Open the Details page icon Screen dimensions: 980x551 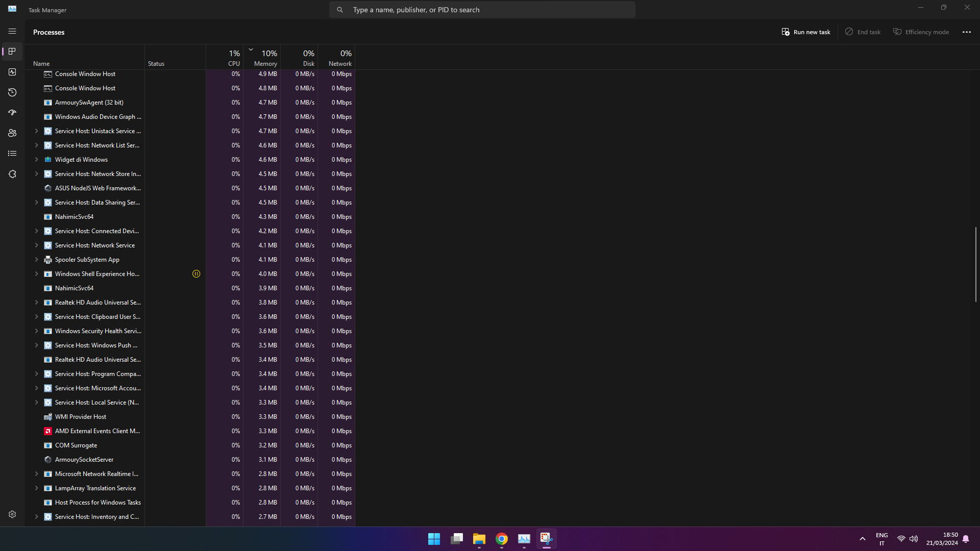[12, 154]
